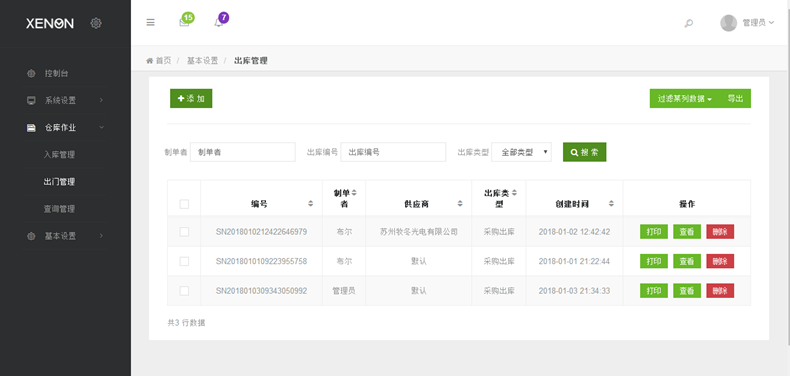Click the 仓库作业 save-disk icon

click(x=31, y=128)
